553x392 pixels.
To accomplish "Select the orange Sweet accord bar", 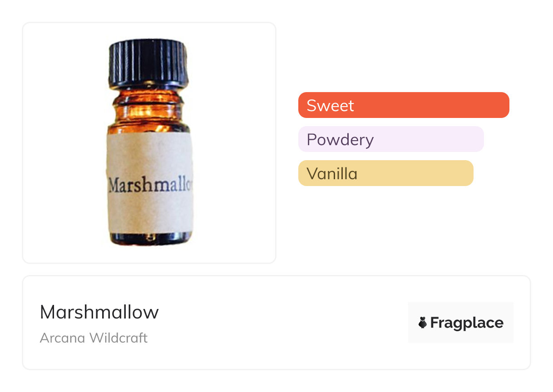I will (404, 105).
